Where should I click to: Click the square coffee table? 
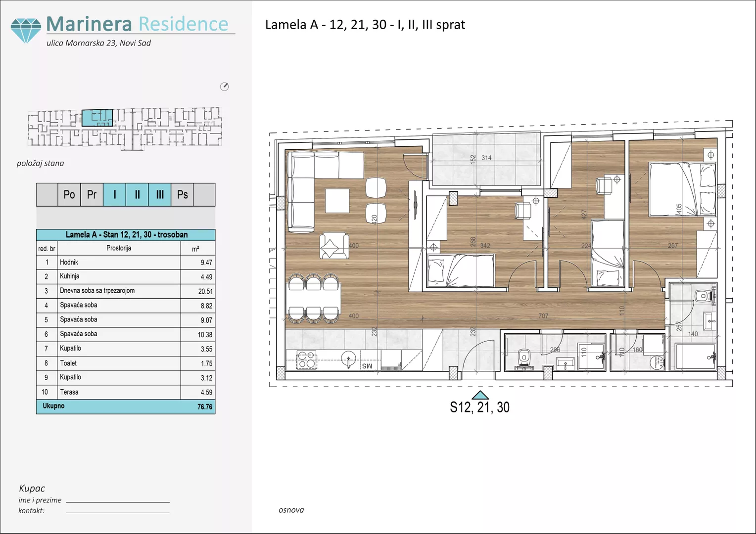[337, 201]
